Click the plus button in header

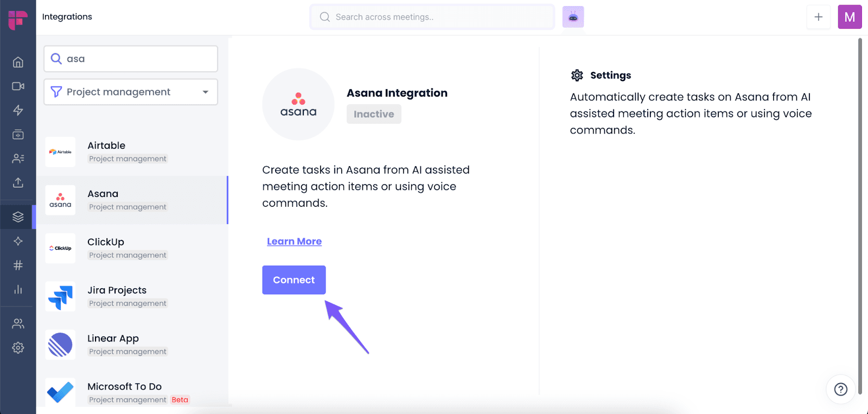coord(818,17)
